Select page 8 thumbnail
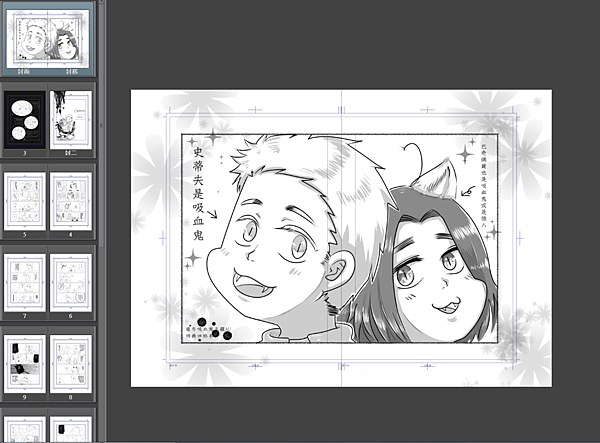 [71, 364]
